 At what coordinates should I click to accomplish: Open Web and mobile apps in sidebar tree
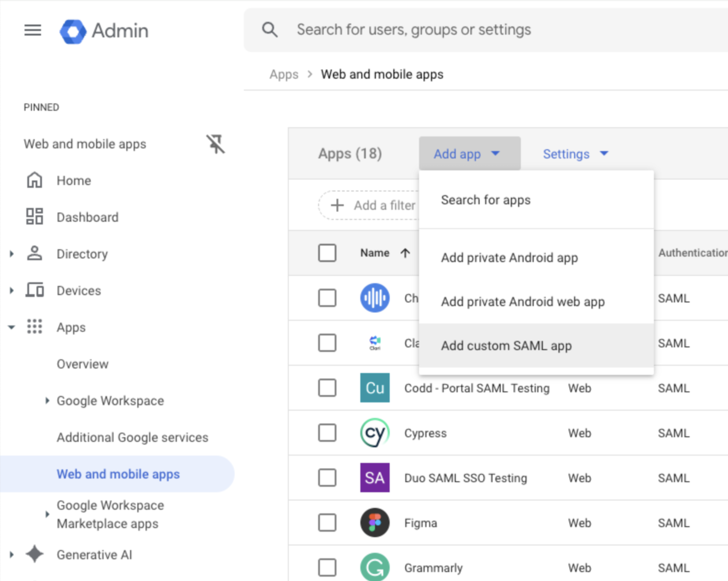[117, 474]
